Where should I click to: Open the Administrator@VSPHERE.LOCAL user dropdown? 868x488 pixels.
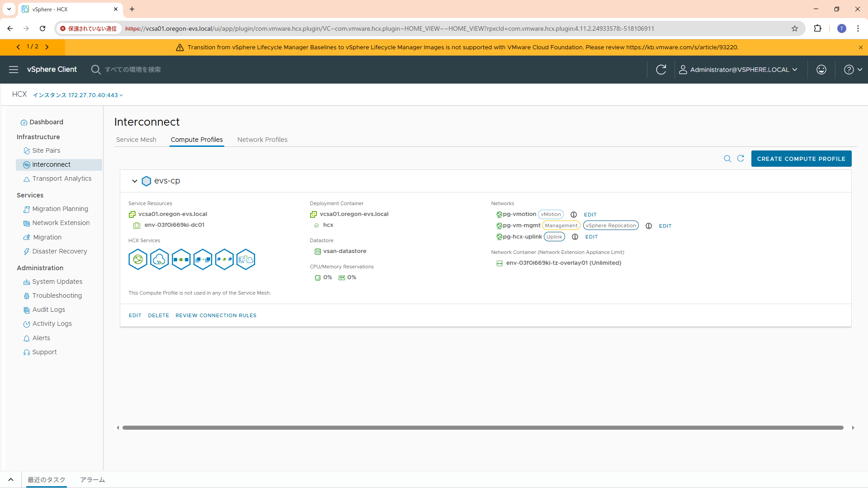click(x=740, y=70)
